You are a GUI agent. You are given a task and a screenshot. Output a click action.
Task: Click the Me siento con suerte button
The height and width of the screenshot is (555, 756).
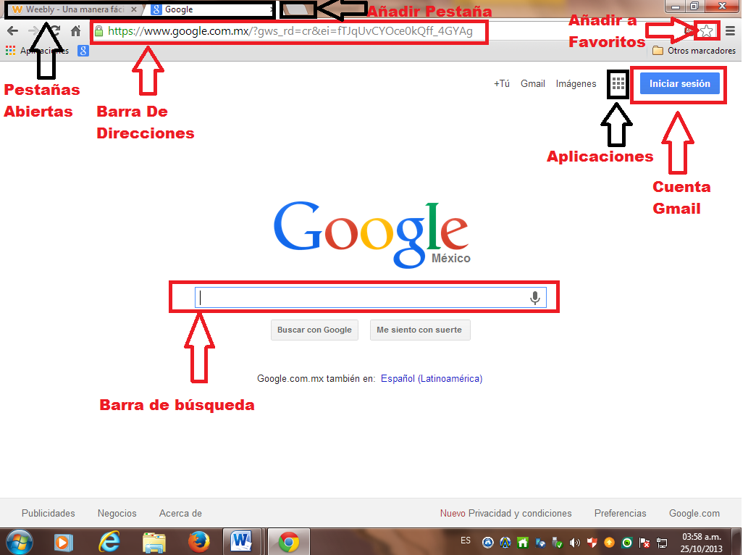pos(419,330)
